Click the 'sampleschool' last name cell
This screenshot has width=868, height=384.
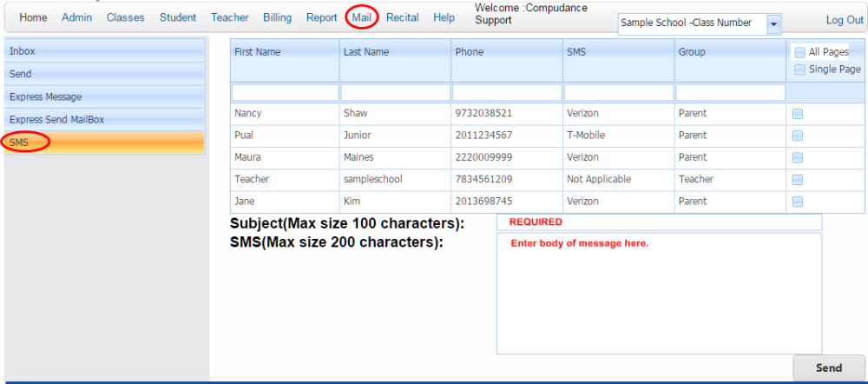(x=395, y=180)
